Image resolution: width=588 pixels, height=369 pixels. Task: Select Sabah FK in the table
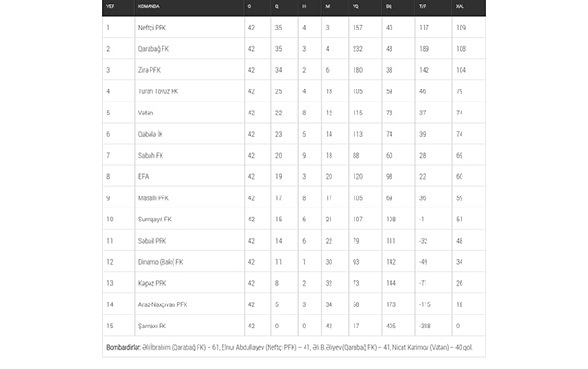tap(150, 155)
